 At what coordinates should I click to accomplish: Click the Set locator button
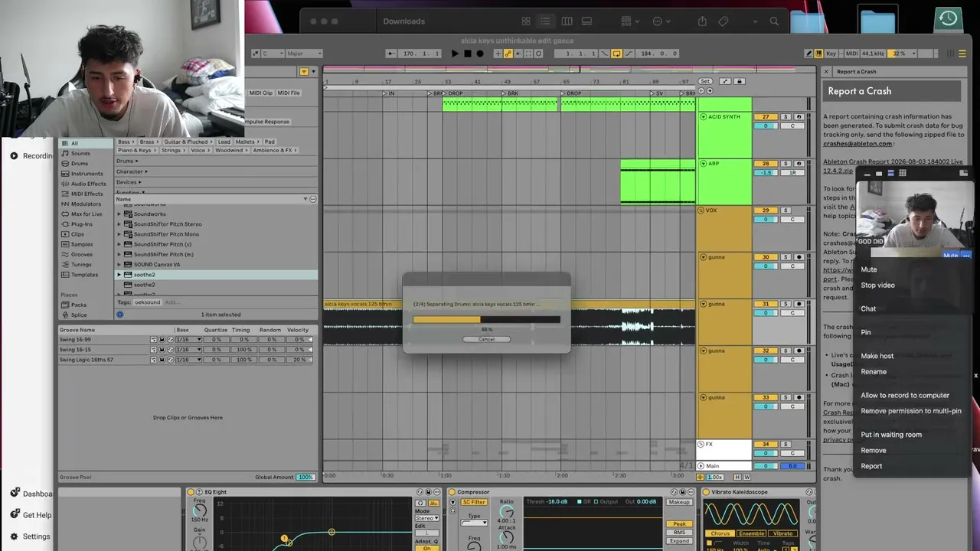[705, 81]
